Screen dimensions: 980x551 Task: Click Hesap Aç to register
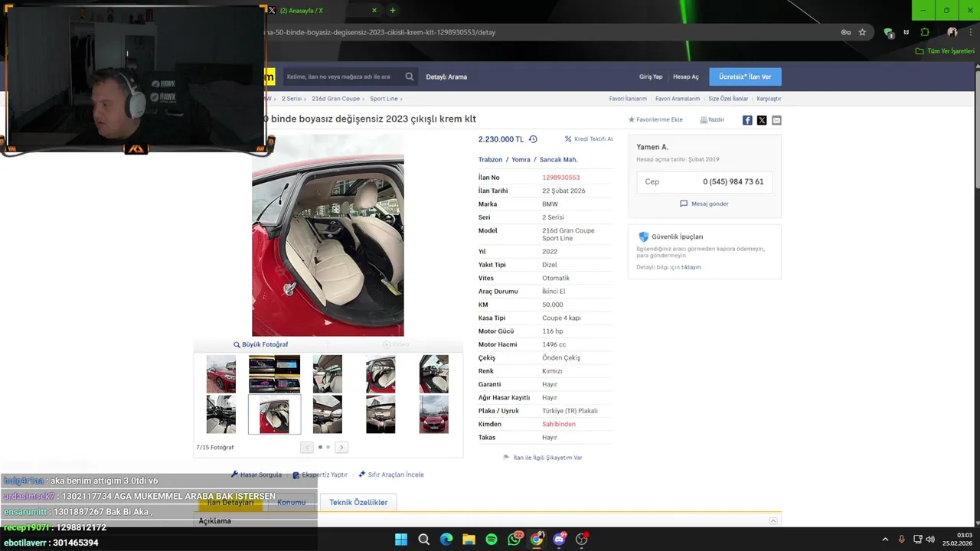(686, 77)
